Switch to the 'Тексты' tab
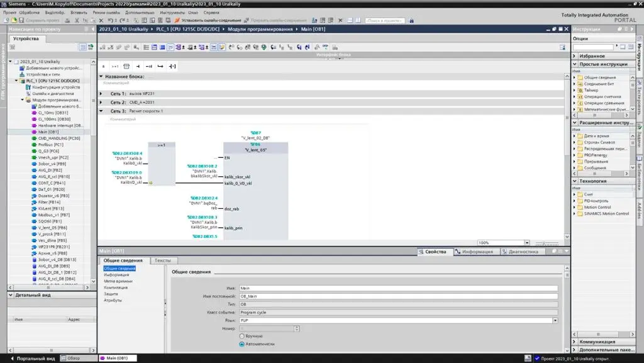Screen dimensions: 644x363 point(163,260)
